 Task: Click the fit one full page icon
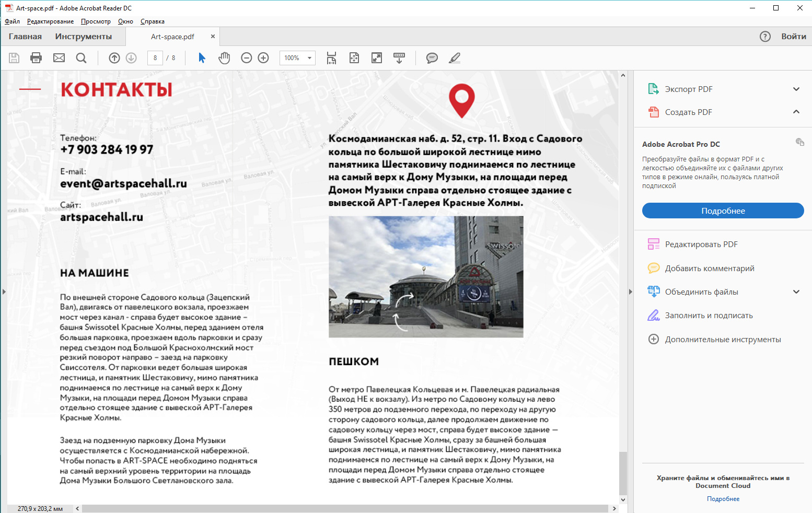[354, 58]
